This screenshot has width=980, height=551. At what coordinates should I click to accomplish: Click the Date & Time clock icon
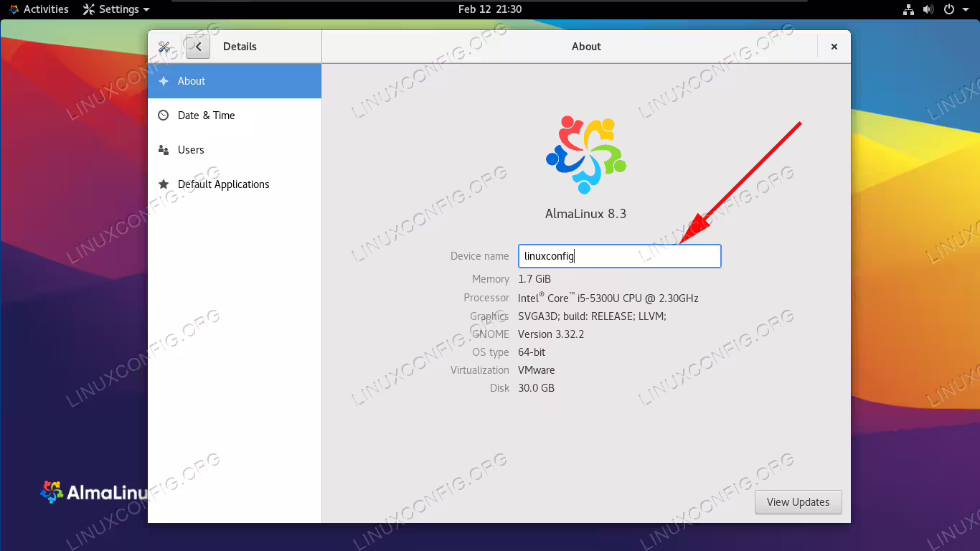click(164, 116)
